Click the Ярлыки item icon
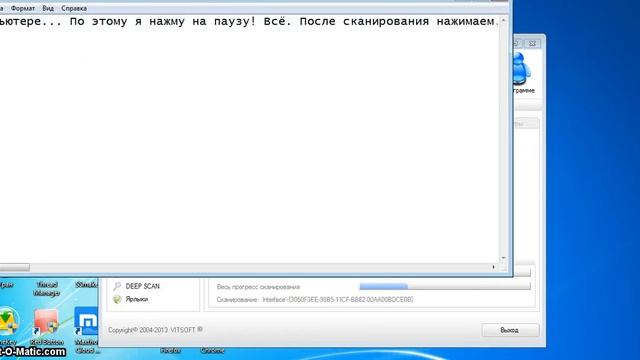Image resolution: width=640 pixels, height=360 pixels. 117,299
